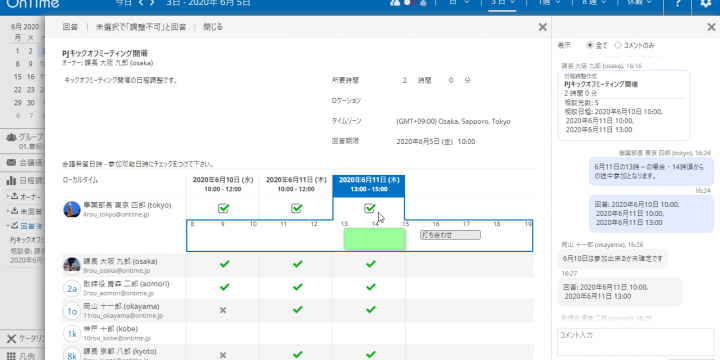This screenshot has height=360, width=720.
Task: Click the 2a avatar for aomori
Action: [72, 288]
